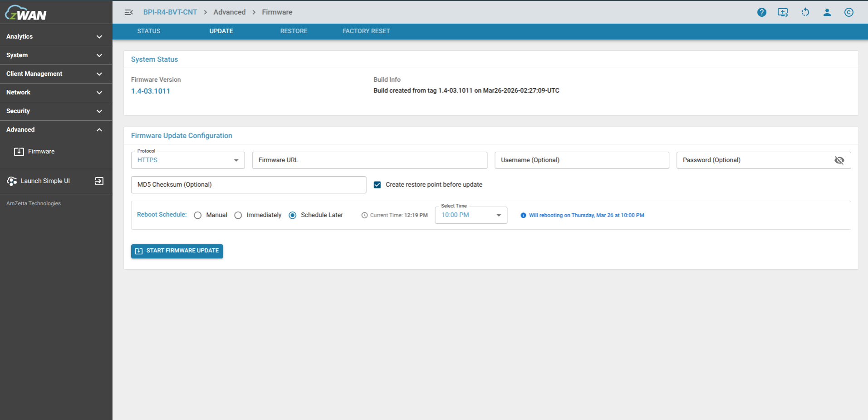The height and width of the screenshot is (420, 868).
Task: Open the FACTORY RESET tab
Action: [x=366, y=31]
